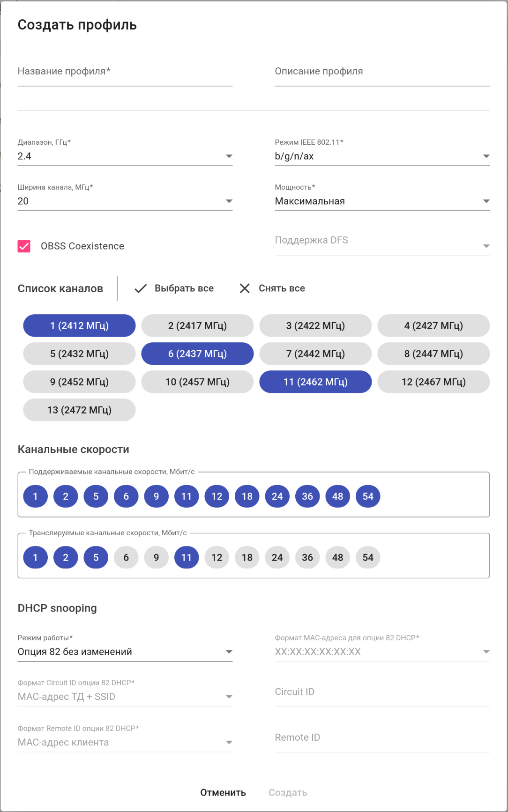Click the Deselect all X icon

pos(245,288)
